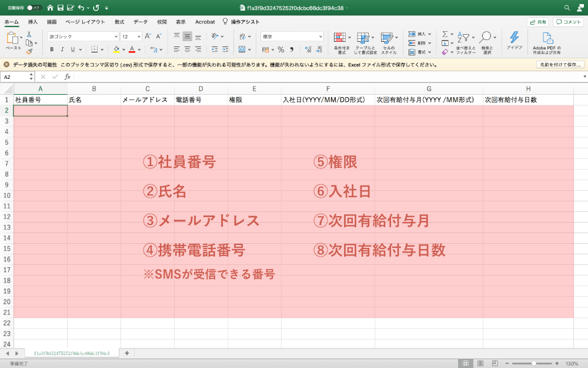Switch to the 挿入 ribbon tab
This screenshot has width=588, height=368.
(33, 22)
